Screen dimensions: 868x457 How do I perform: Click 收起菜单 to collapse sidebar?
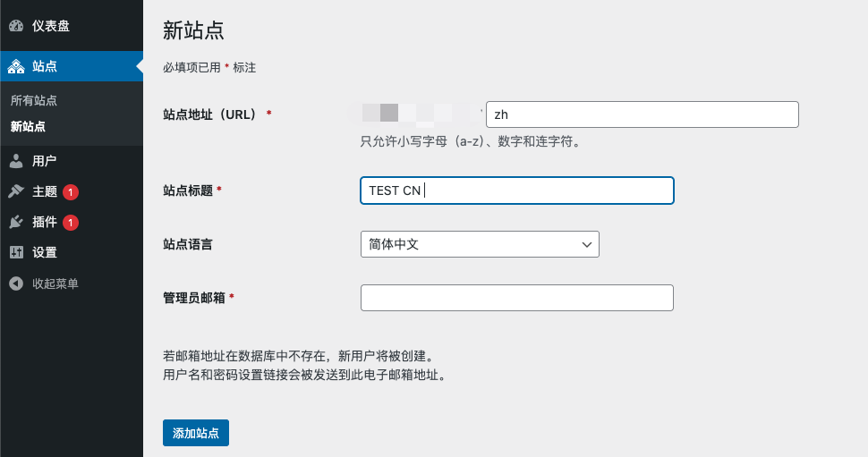[x=55, y=284]
